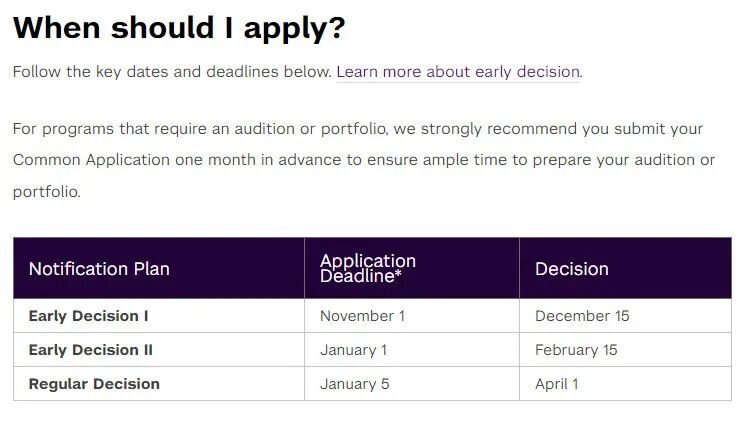
Task: Click the 'January 5' deadline cell
Action: click(x=353, y=384)
